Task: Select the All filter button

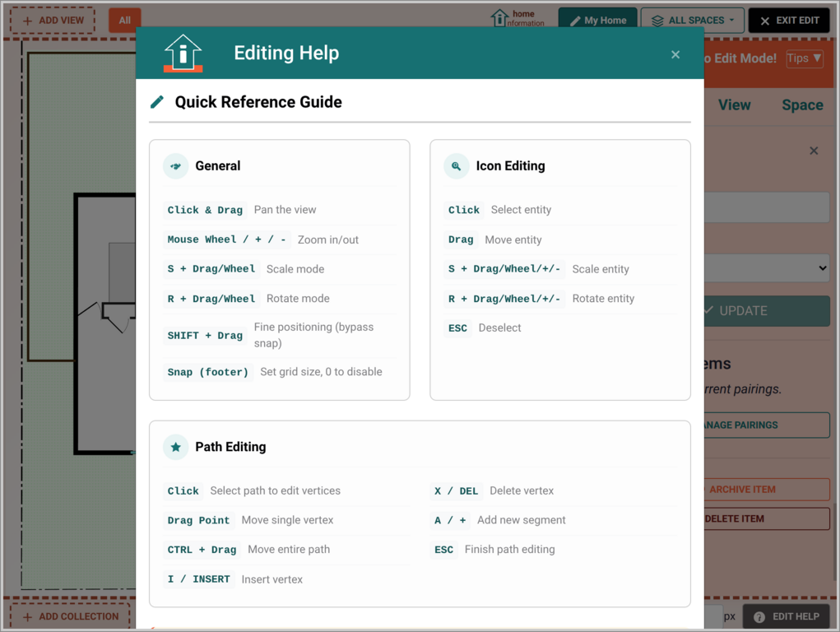Action: click(x=125, y=21)
